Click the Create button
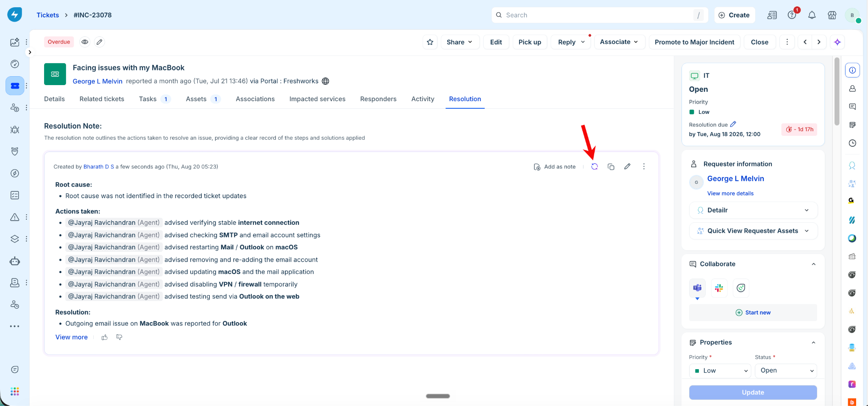The image size is (868, 406). click(734, 15)
